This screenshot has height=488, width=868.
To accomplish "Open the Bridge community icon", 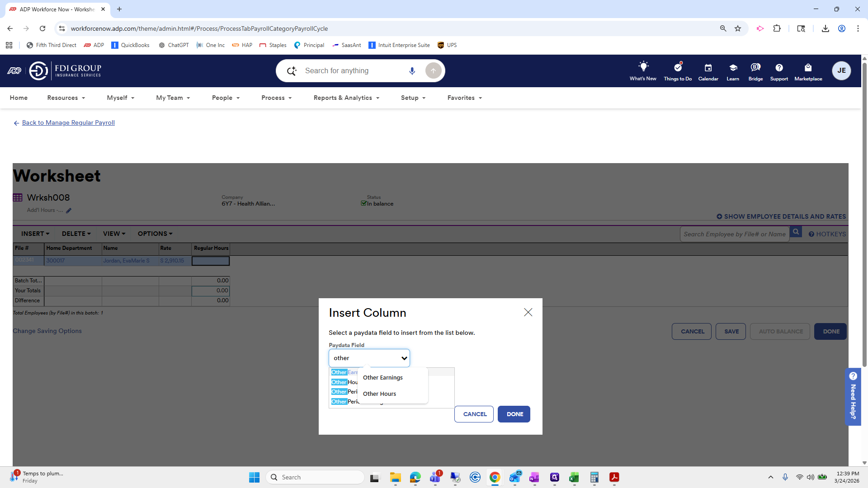I will [x=755, y=68].
